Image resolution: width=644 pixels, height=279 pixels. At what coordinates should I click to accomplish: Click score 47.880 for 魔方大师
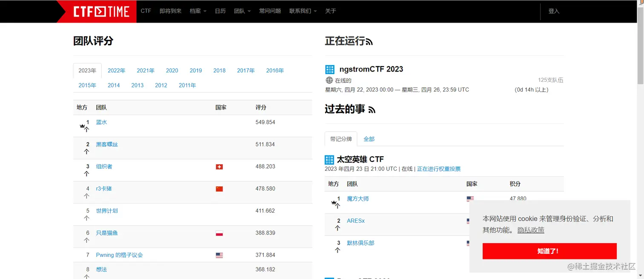point(518,198)
